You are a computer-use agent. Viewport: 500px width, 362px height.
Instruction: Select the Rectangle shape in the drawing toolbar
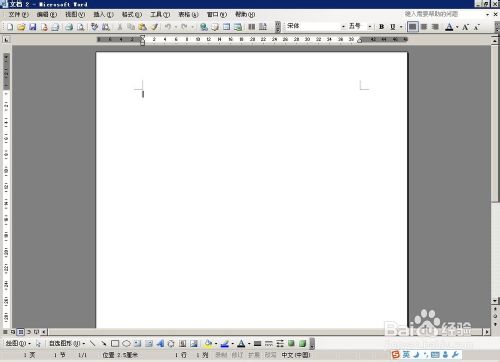(x=115, y=343)
